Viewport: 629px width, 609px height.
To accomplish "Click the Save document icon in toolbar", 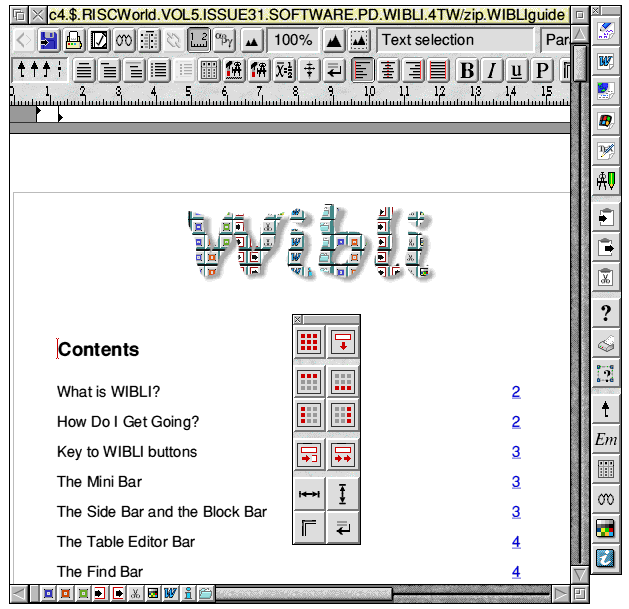I will pos(48,40).
